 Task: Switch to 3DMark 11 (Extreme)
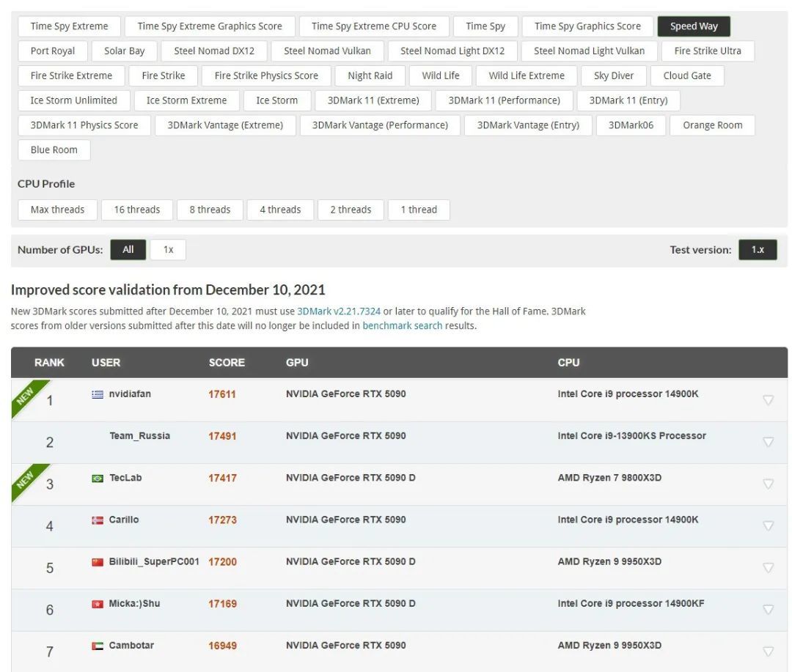[x=373, y=100]
